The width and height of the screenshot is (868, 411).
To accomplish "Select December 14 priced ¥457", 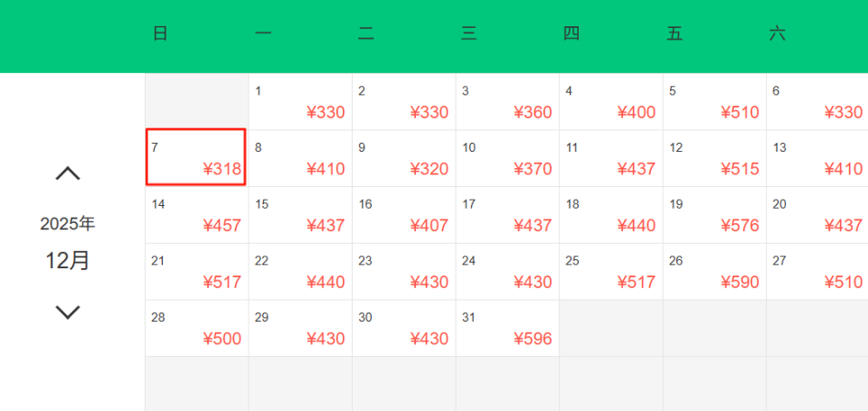I will coord(196,215).
